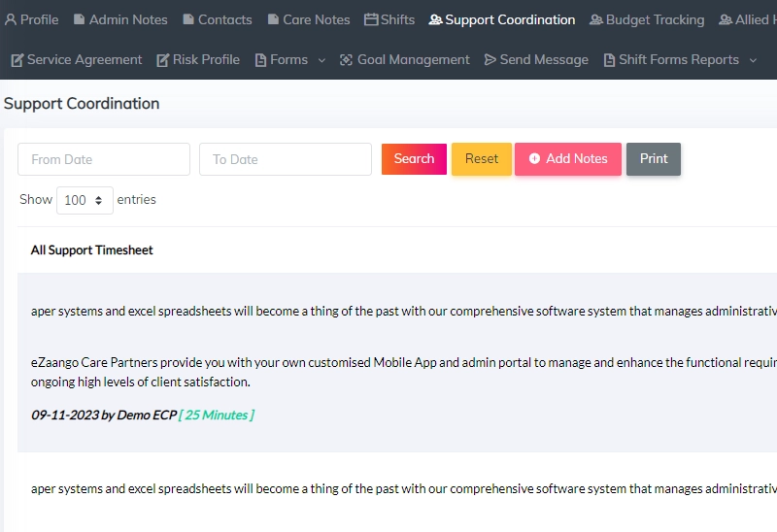
Task: Click the Shifts calendar icon
Action: click(x=371, y=19)
